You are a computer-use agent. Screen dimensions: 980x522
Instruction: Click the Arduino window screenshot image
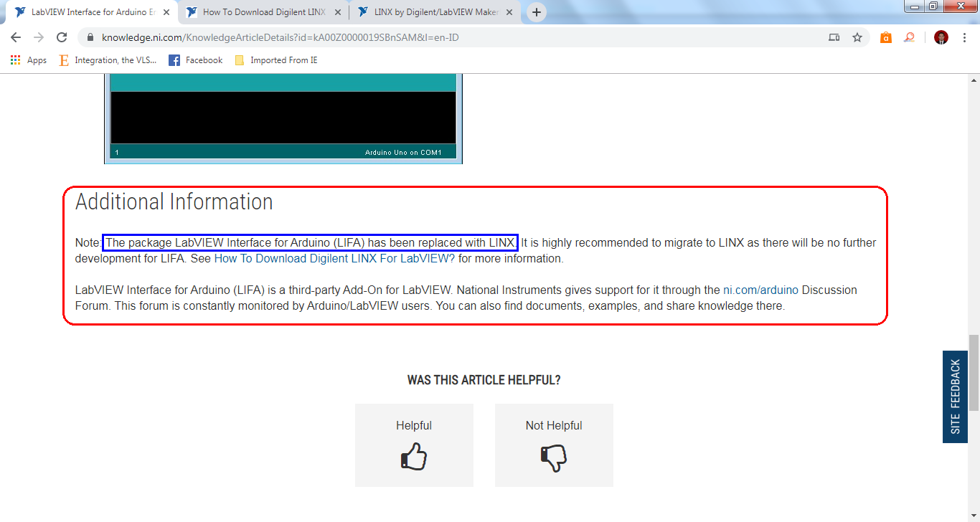(283, 118)
